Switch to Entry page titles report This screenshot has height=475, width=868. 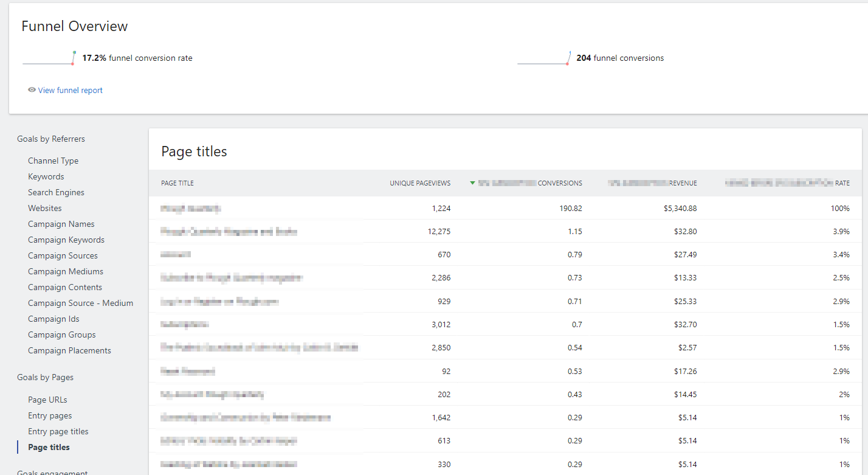pos(58,431)
